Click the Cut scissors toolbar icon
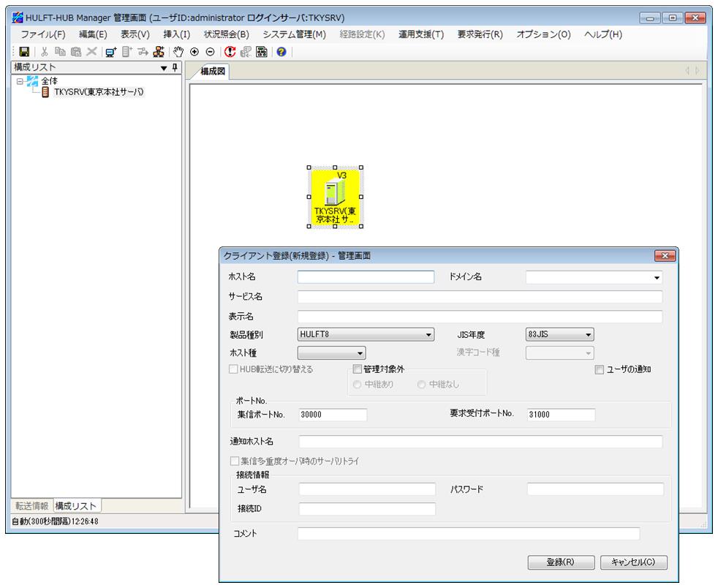Screen dimensions: 718x588 45,52
